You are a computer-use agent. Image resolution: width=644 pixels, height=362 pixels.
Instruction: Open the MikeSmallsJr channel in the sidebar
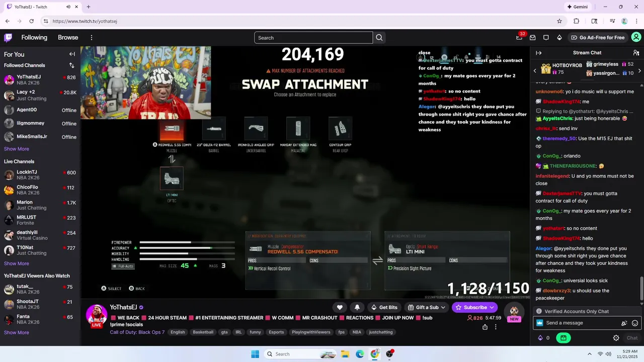(40, 137)
